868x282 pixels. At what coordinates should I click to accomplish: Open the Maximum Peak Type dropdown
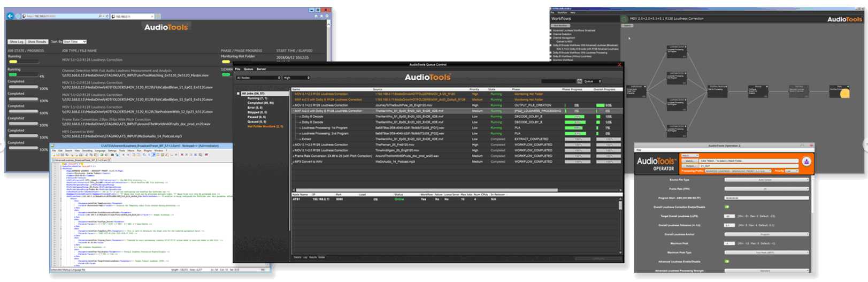(766, 253)
